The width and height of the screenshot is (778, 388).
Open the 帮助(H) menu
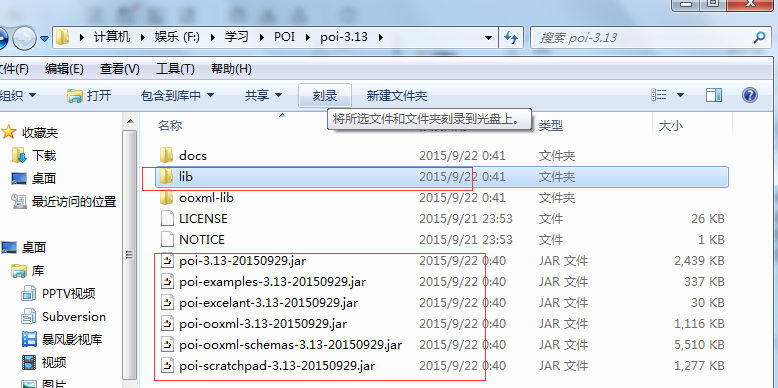point(231,69)
